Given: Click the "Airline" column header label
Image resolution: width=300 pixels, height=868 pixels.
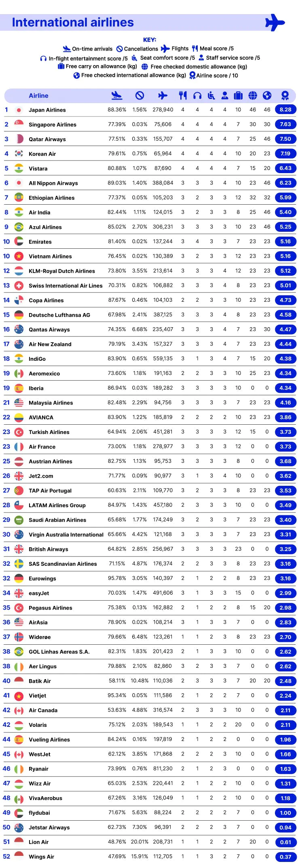Looking at the screenshot, I should [x=38, y=96].
